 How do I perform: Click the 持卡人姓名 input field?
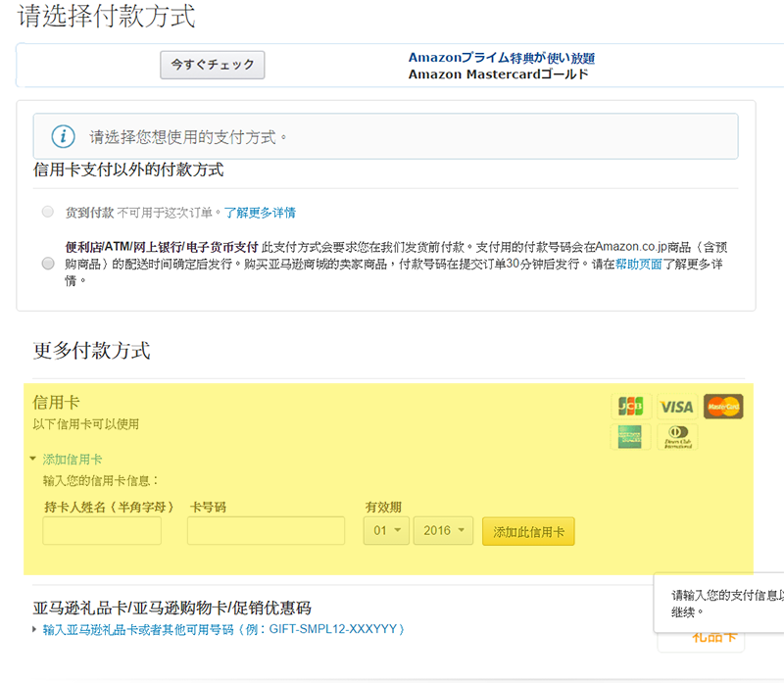pyautogui.click(x=102, y=530)
